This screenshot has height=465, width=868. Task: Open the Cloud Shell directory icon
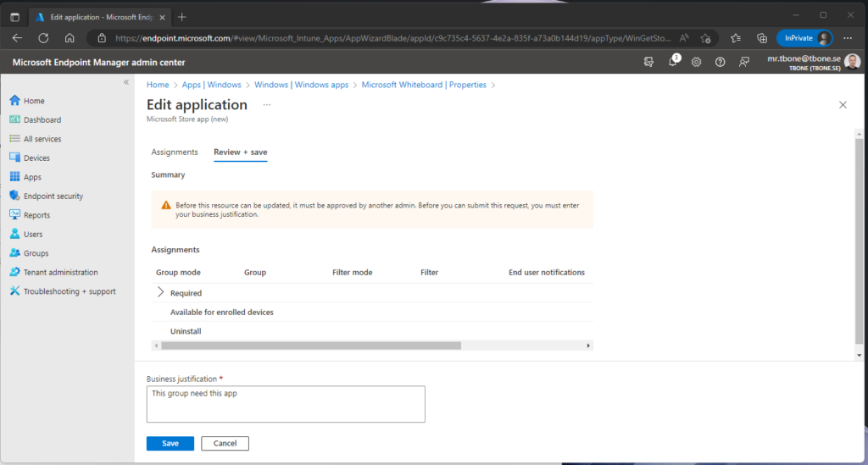[x=648, y=63]
